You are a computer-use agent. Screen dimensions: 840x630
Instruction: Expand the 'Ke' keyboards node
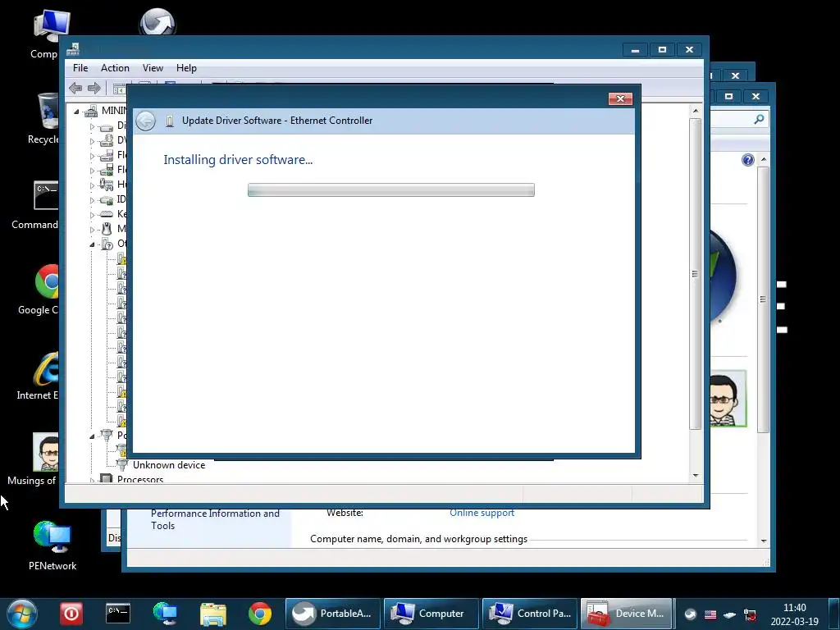92,215
